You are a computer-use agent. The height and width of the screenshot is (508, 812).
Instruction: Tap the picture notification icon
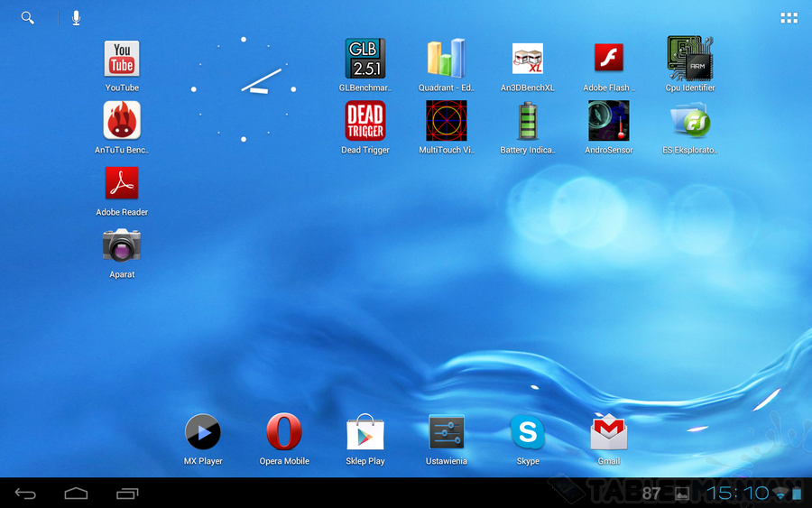coord(682,494)
